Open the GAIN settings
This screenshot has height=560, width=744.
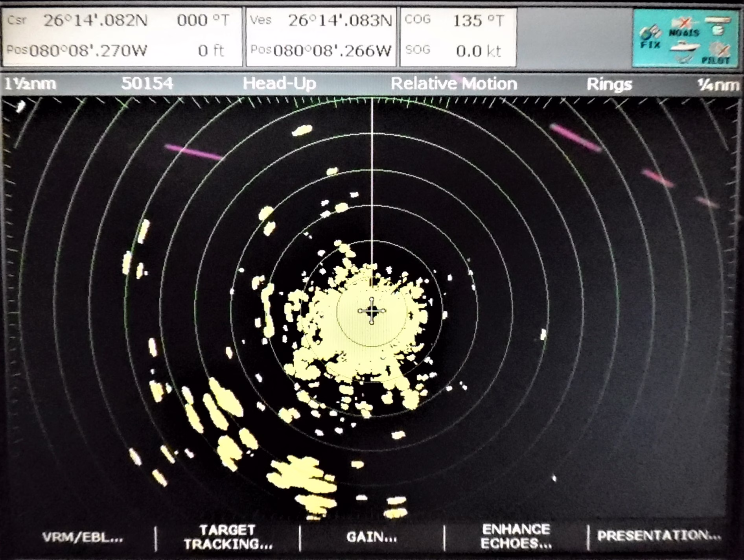(x=372, y=537)
